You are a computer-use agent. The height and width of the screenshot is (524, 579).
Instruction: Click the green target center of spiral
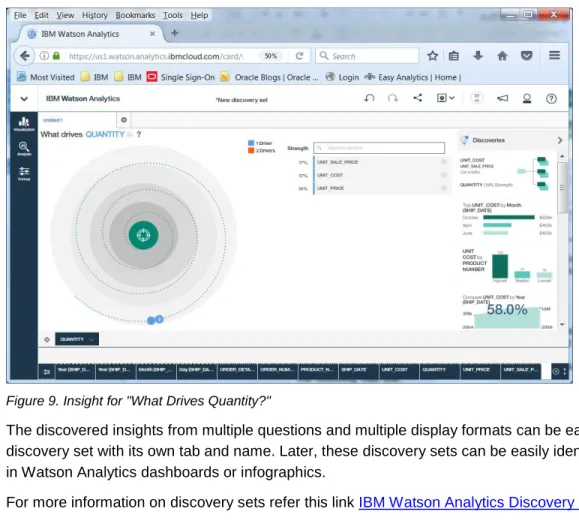tap(143, 235)
